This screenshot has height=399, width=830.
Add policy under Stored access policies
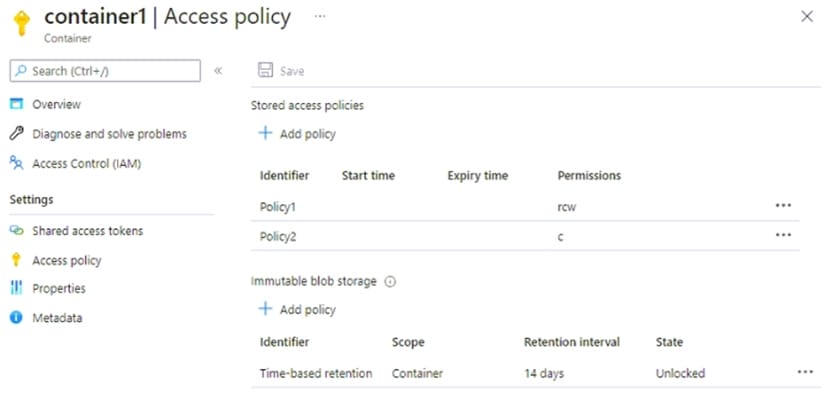point(296,134)
